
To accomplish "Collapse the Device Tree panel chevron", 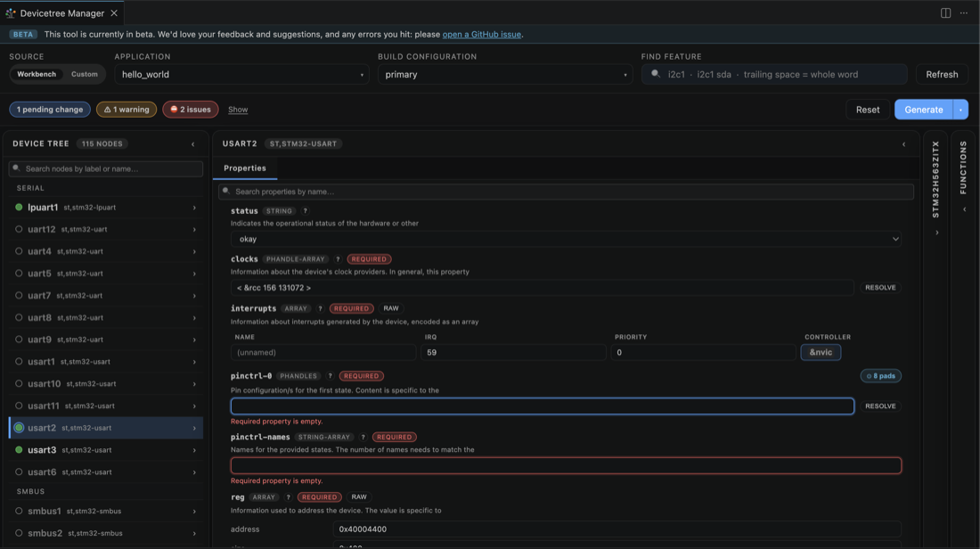I will coord(193,144).
